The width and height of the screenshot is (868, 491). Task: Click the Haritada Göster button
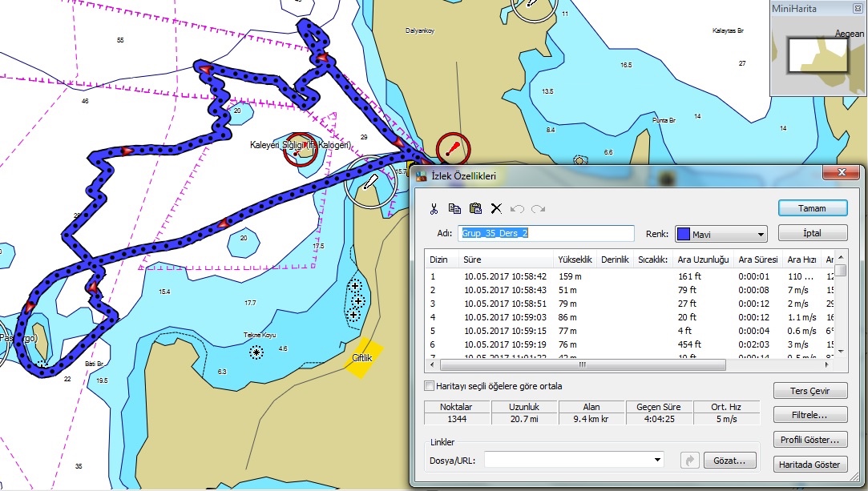pos(809,465)
